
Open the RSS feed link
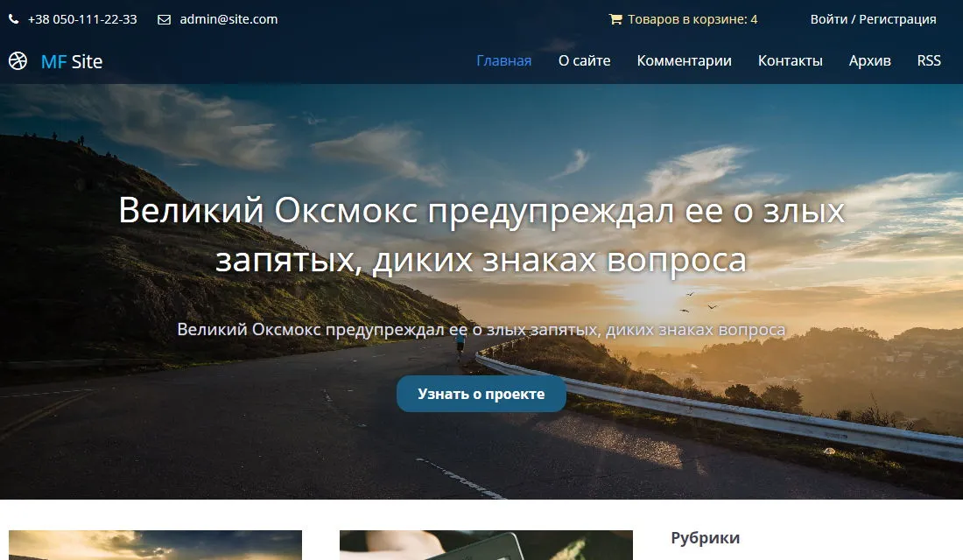tap(929, 60)
